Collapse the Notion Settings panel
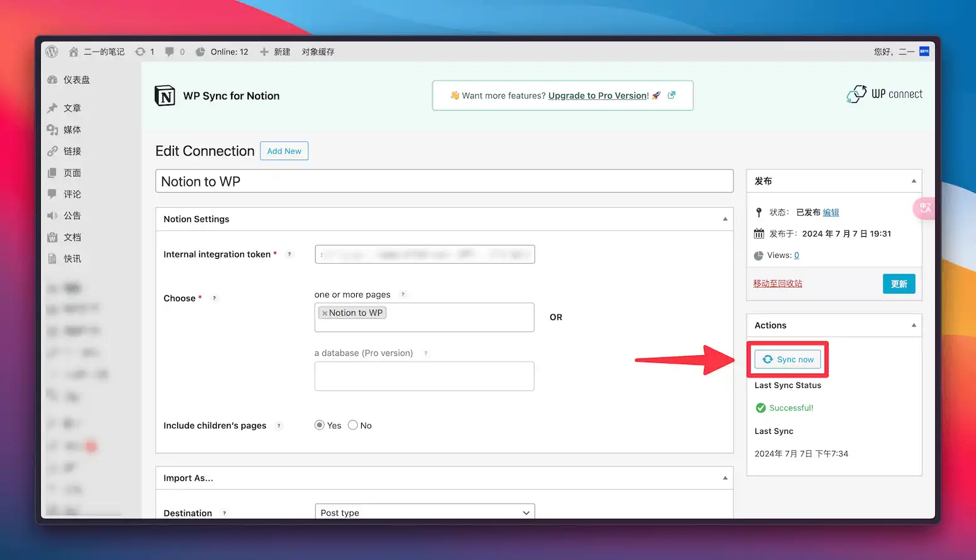Viewport: 976px width, 560px height. (x=725, y=219)
